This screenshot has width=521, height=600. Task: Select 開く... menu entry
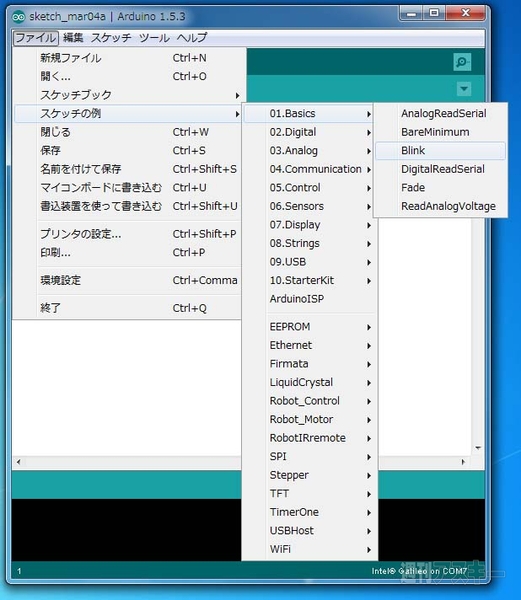point(128,77)
